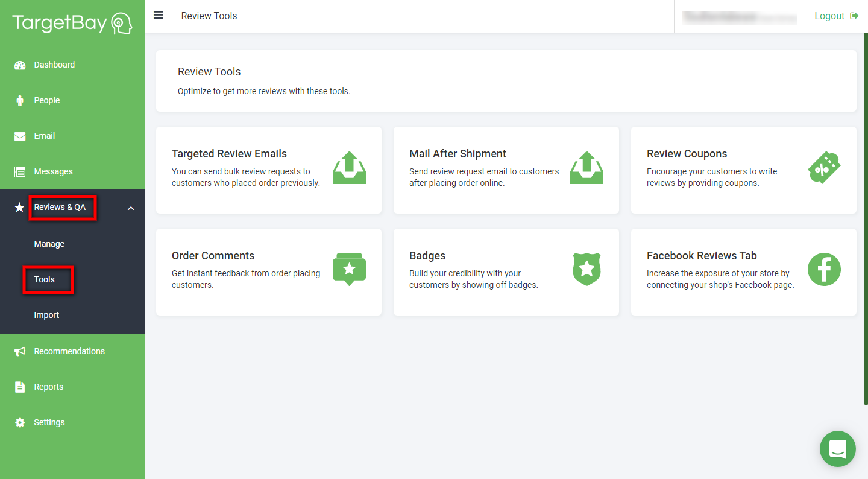This screenshot has height=479, width=868.
Task: Click Review Tools heading in top card
Action: [209, 72]
